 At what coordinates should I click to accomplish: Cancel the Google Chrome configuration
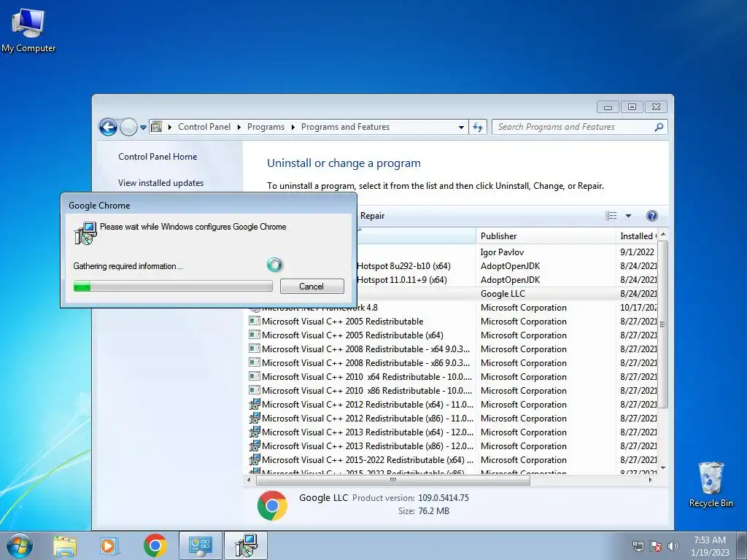coord(311,286)
